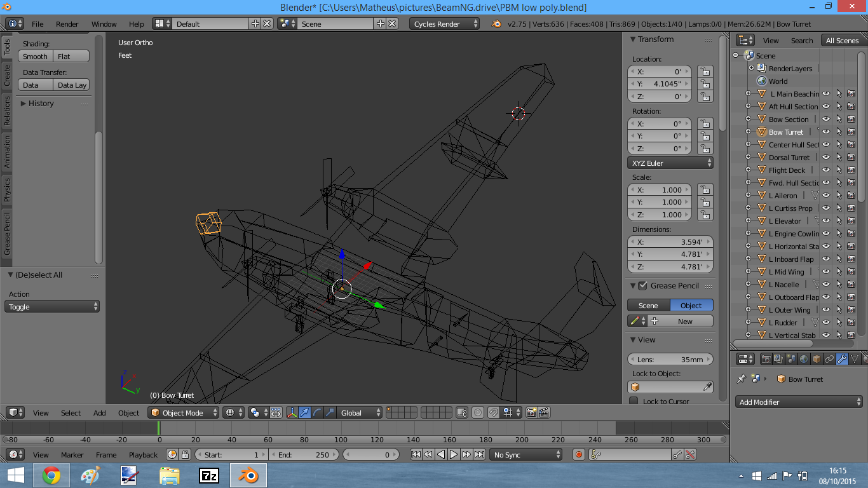
Task: Click the Smooth shading button
Action: coord(36,56)
